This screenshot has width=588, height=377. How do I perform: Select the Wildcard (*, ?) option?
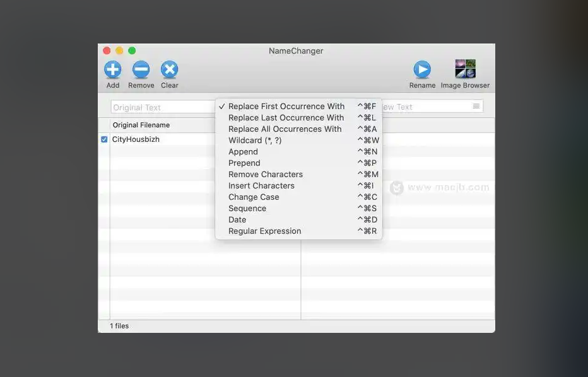click(298, 140)
